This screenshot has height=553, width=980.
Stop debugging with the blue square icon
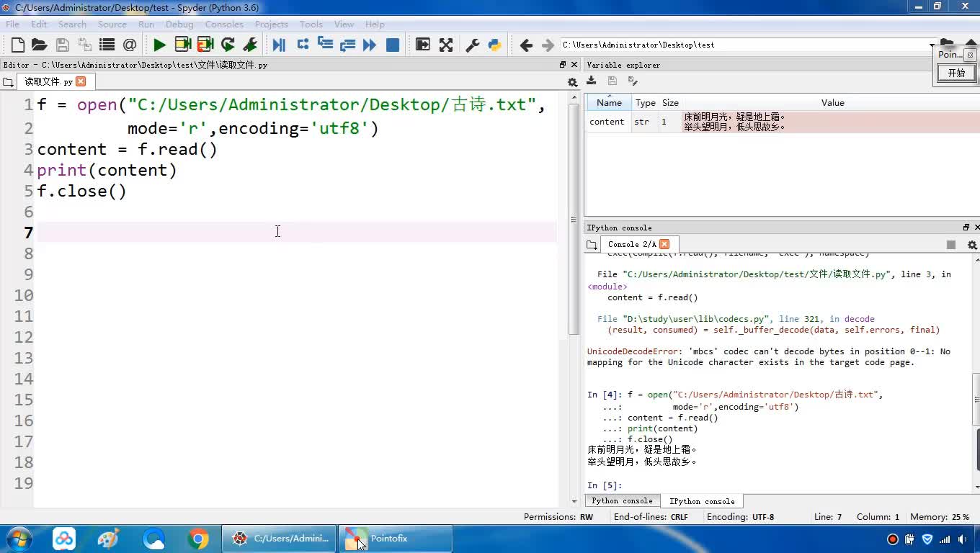(x=393, y=45)
